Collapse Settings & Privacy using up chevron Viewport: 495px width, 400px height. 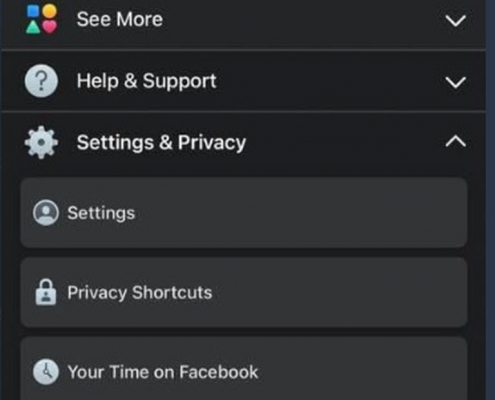pos(456,141)
